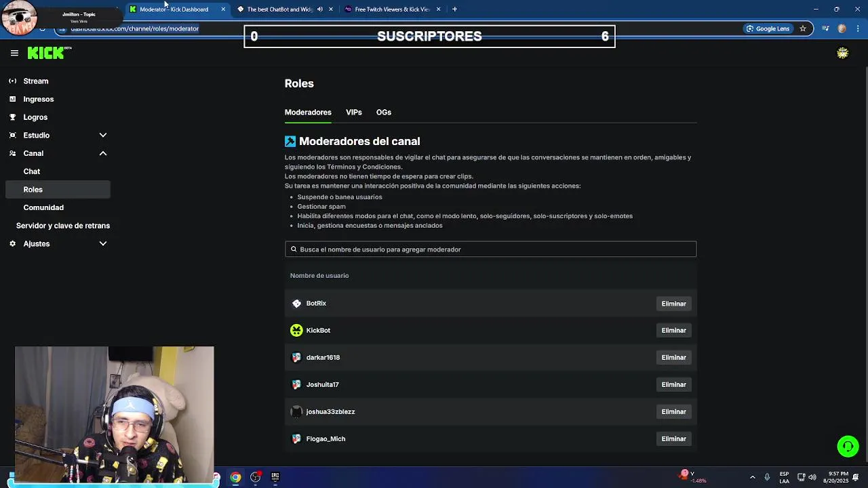
Task: Click the BotRix avatar icon
Action: coord(296,304)
